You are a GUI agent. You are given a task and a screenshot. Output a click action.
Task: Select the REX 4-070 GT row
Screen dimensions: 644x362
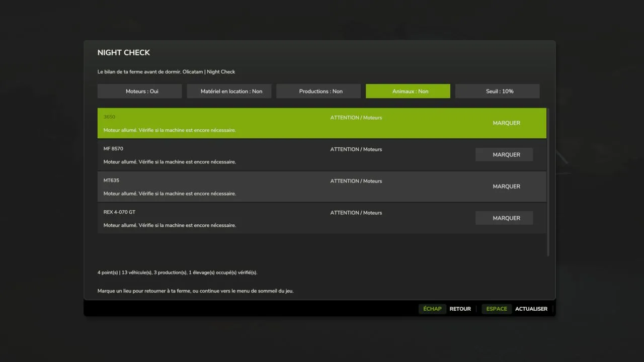point(322,218)
